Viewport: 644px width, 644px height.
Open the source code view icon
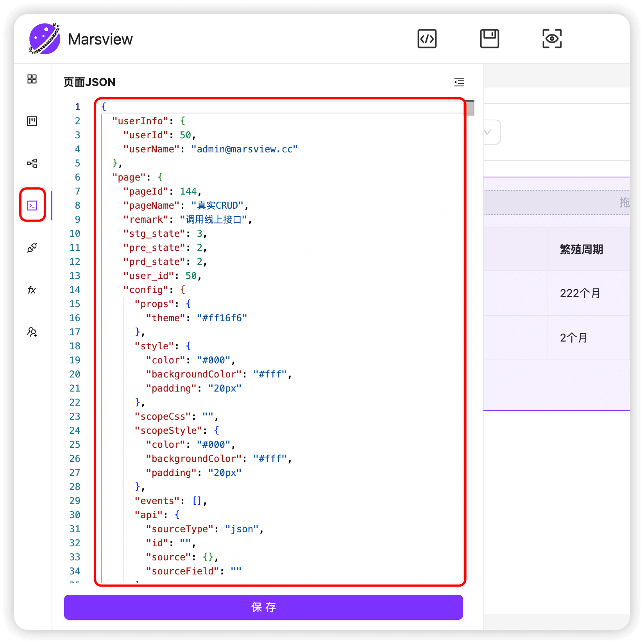tap(427, 39)
